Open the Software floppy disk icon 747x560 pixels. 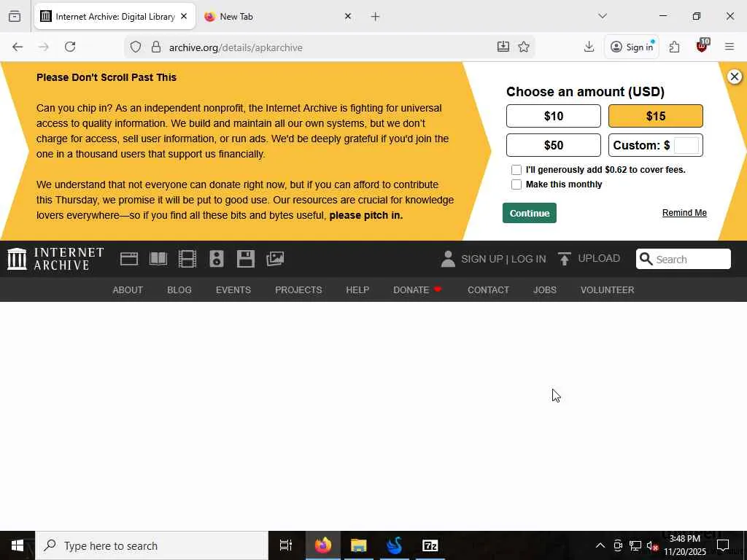tap(246, 259)
